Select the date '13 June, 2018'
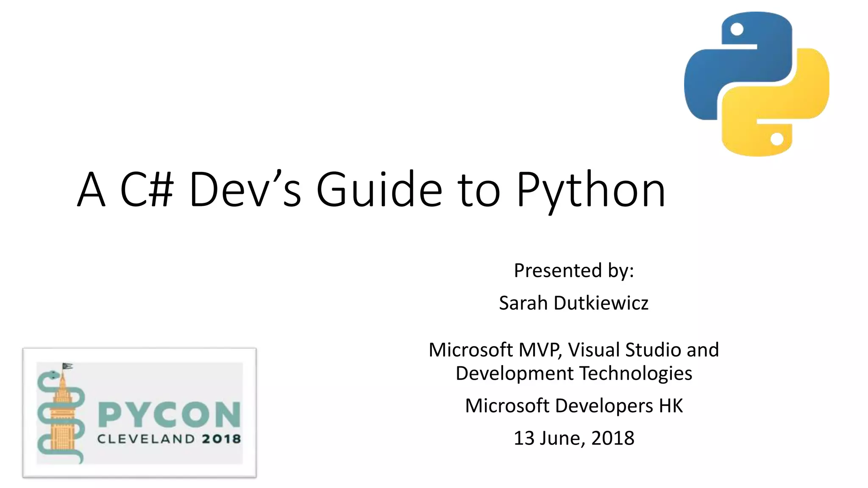Image resolution: width=868 pixels, height=488 pixels. coord(573,438)
